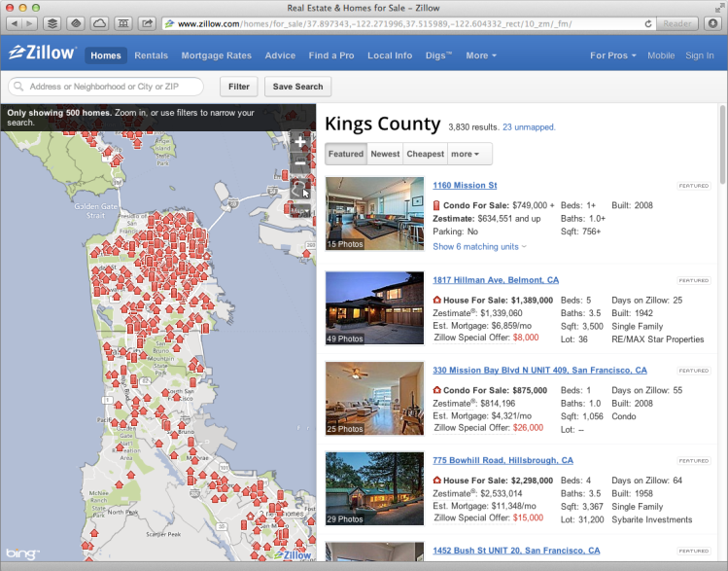Open 775 Bowhill Road, Hillsbrough listing
Viewport: 728px width, 571px height.
[x=503, y=460]
